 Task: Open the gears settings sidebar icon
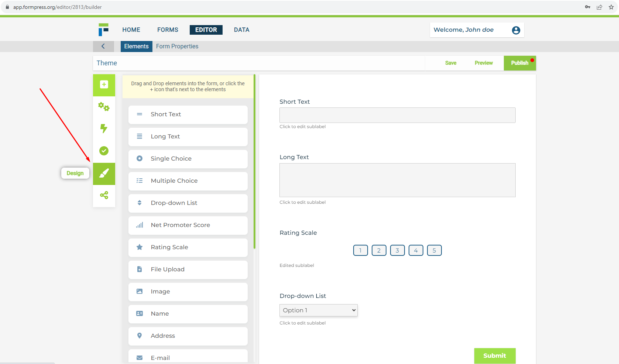[104, 107]
